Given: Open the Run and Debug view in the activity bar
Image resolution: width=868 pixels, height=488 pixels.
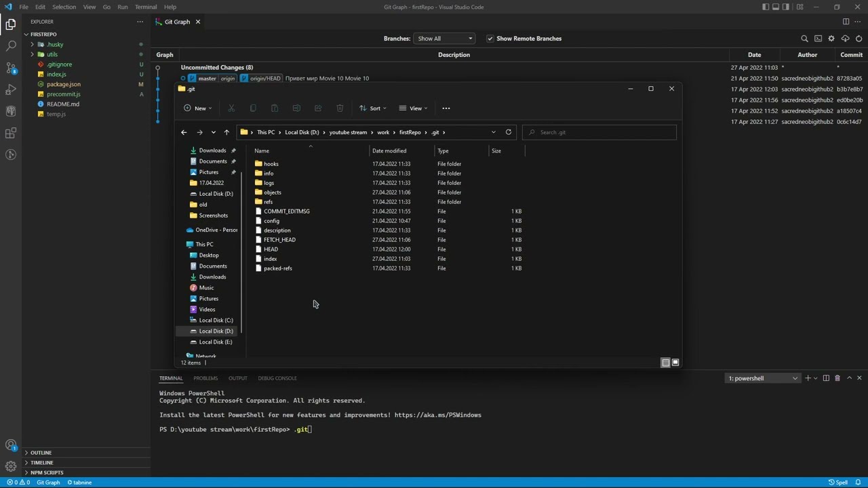Looking at the screenshot, I should (11, 89).
